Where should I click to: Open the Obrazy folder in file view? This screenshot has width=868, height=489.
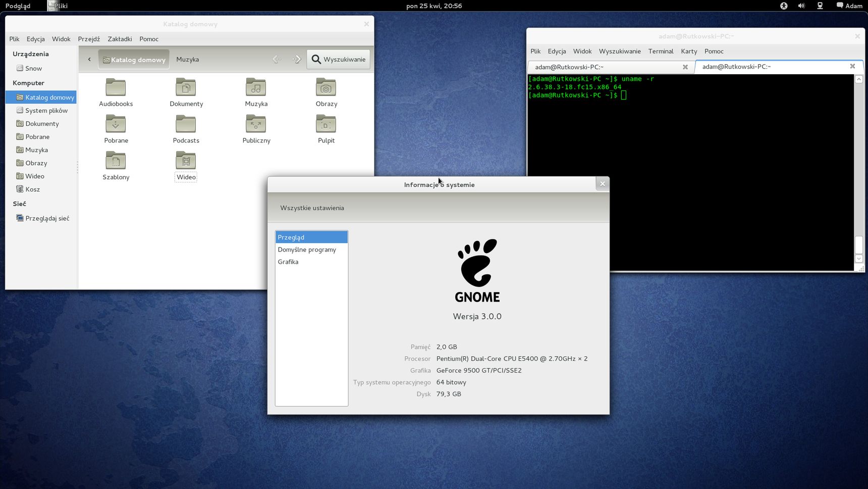326,87
